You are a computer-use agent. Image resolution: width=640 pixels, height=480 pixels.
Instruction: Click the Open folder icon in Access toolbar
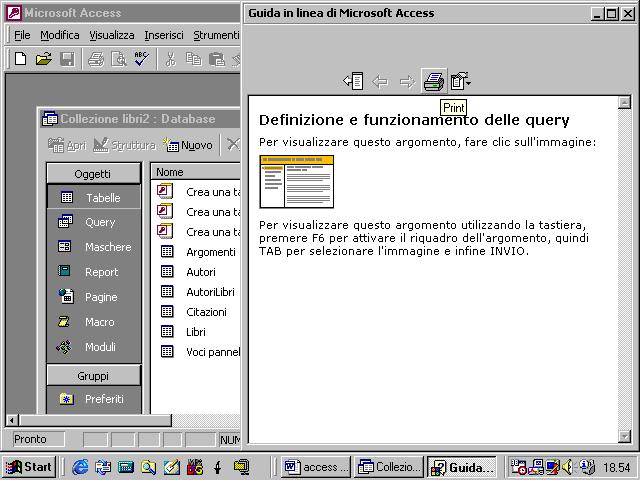[44, 59]
